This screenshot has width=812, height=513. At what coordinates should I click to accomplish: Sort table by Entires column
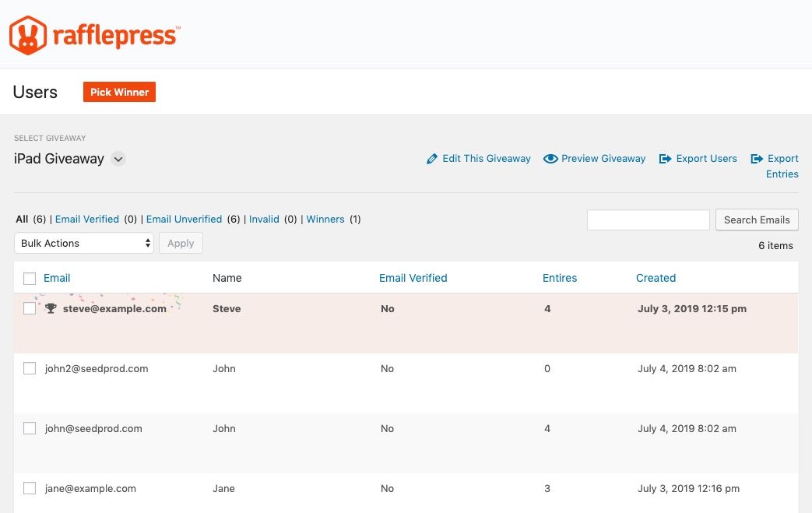click(x=559, y=278)
